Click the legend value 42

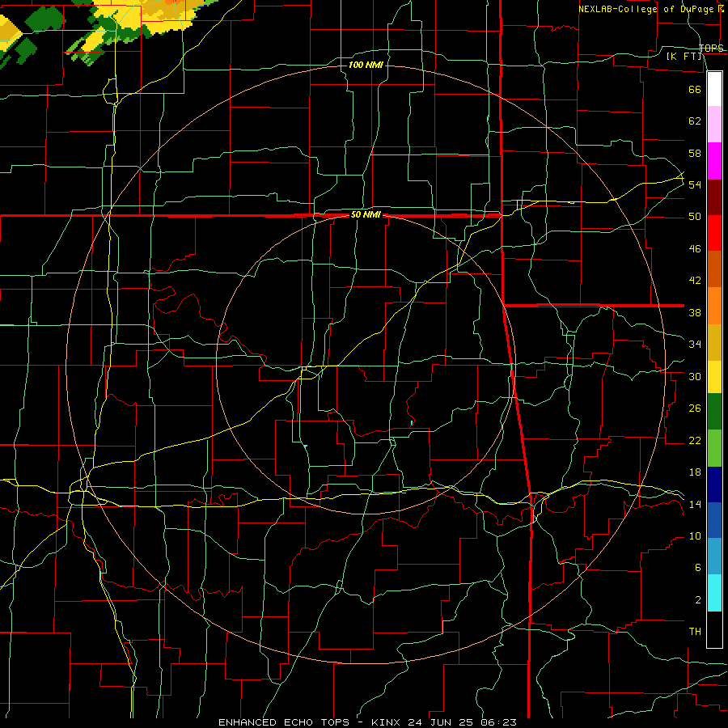point(695,281)
